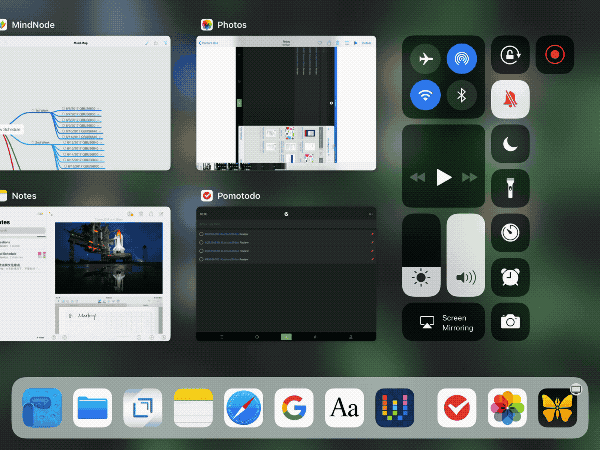Toggle Airplane Mode in Control Center
Screen dimensions: 600x450
coord(426,59)
